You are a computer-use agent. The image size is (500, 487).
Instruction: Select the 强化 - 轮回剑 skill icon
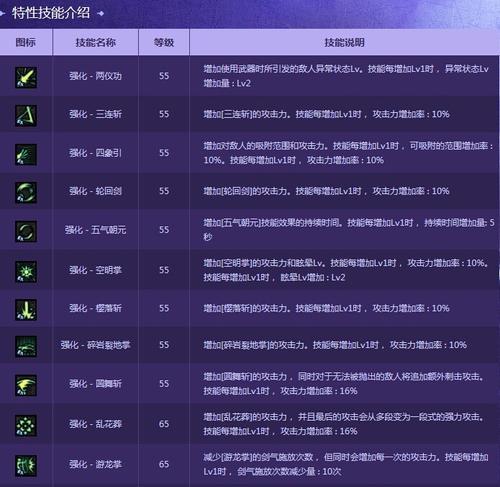pos(26,192)
